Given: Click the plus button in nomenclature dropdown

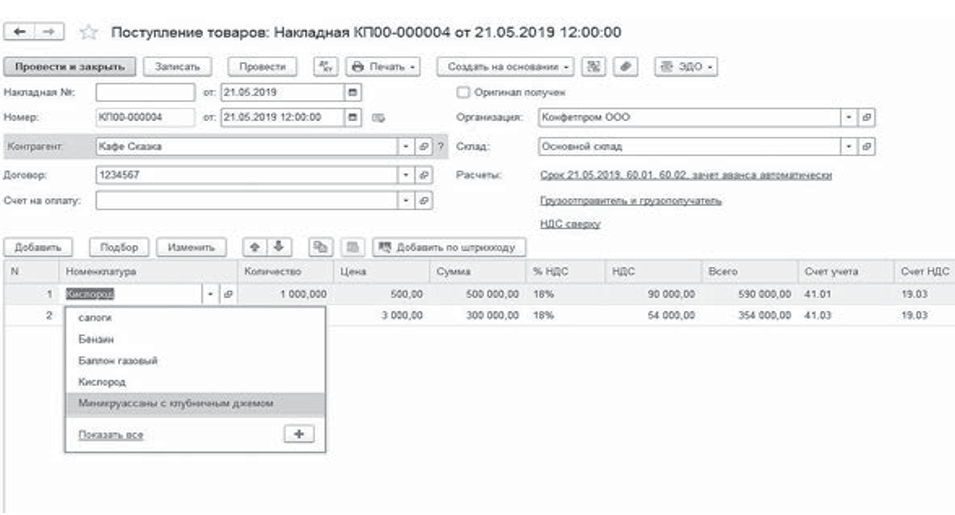Looking at the screenshot, I should (x=298, y=433).
